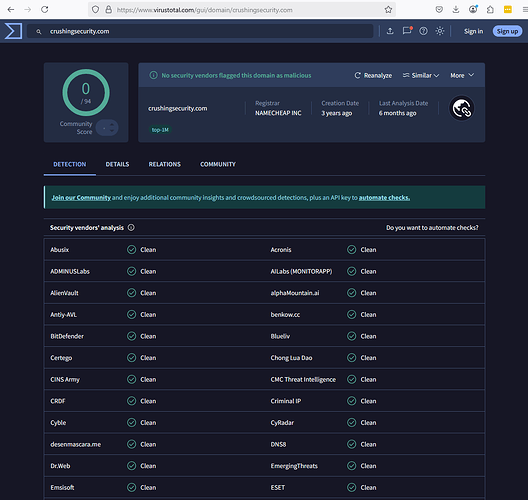The height and width of the screenshot is (500, 528).
Task: Click the Reanalyze refresh icon
Action: click(357, 75)
